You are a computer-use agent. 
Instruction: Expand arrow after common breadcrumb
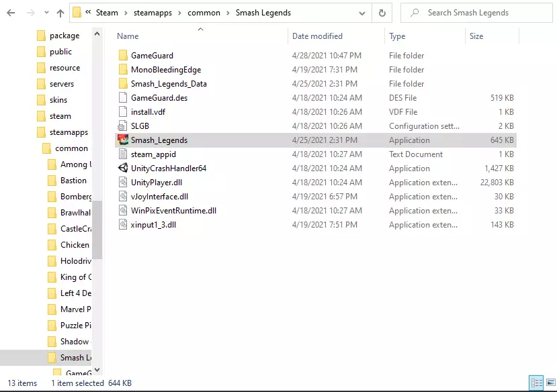[x=228, y=13]
